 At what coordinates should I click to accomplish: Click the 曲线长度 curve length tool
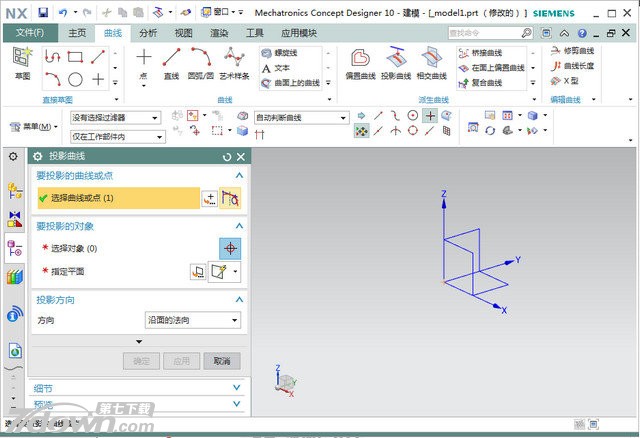click(x=572, y=66)
